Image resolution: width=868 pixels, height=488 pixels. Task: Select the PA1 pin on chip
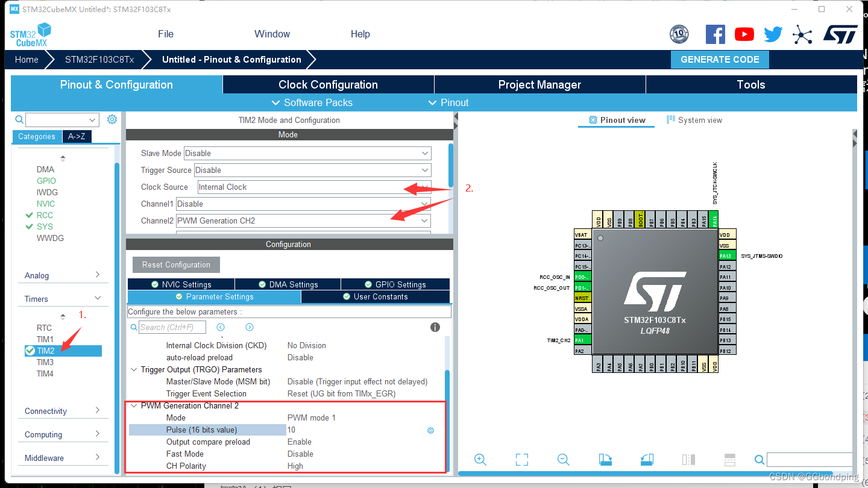pos(583,340)
